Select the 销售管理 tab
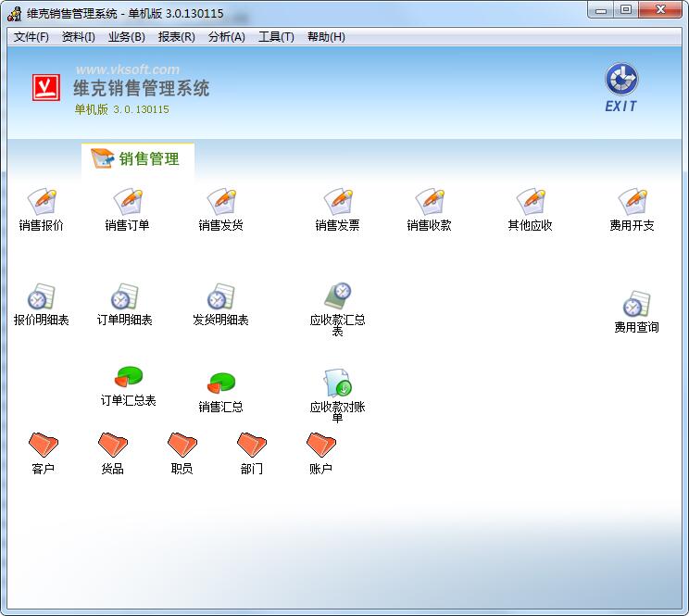Image resolution: width=689 pixels, height=616 pixels. point(138,159)
